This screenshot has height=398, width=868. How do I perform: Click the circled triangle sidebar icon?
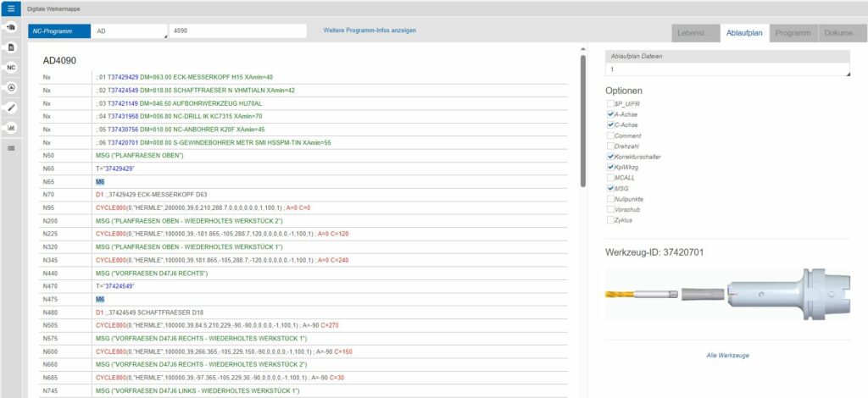(12, 87)
